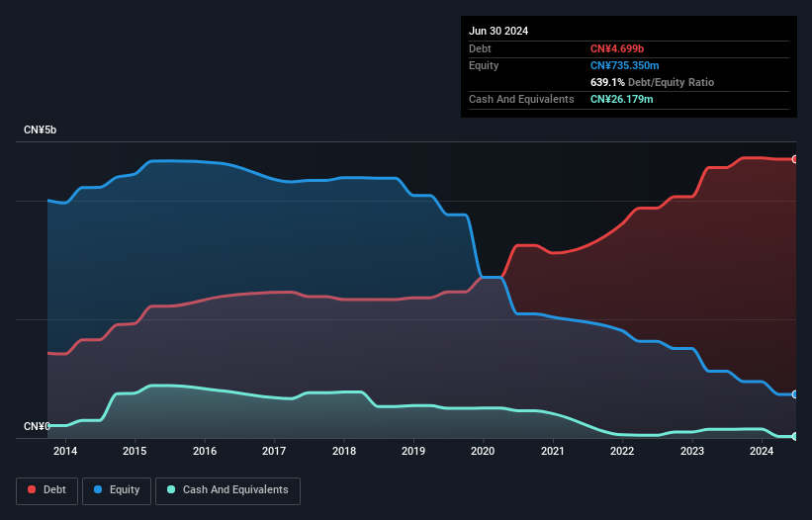Click the 2024 x-axis label
812x520 pixels.
[762, 451]
